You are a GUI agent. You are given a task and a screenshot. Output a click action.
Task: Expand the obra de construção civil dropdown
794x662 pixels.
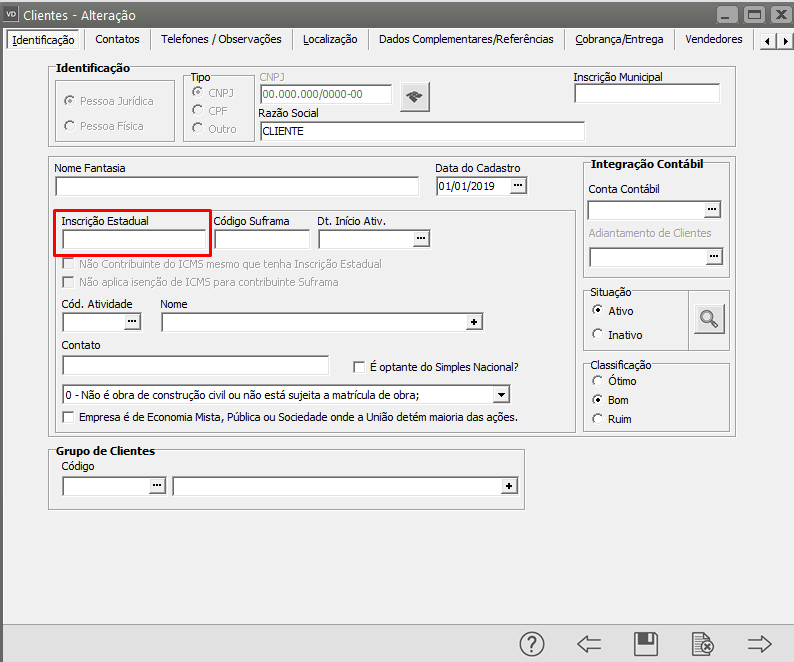[x=502, y=395]
